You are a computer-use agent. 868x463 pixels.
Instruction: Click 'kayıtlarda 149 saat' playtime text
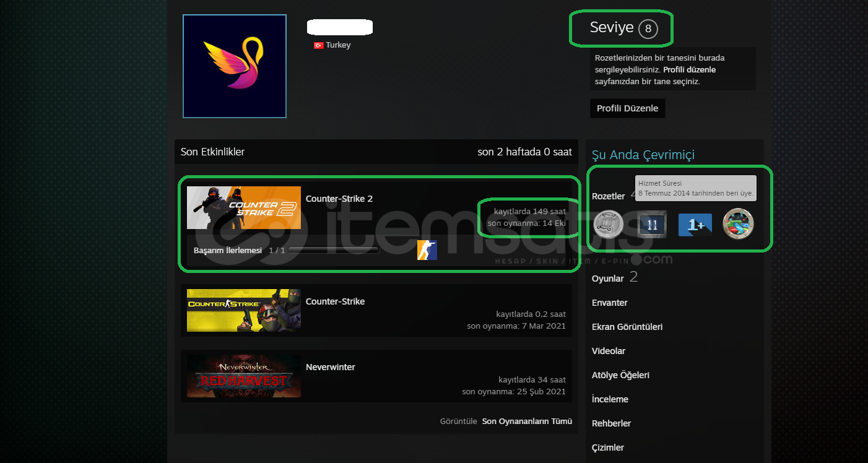(530, 211)
